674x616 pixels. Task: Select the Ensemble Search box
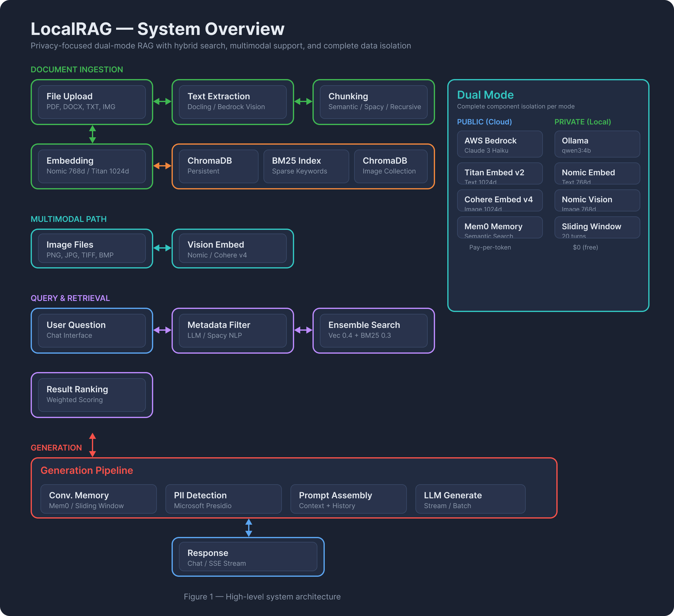[373, 330]
